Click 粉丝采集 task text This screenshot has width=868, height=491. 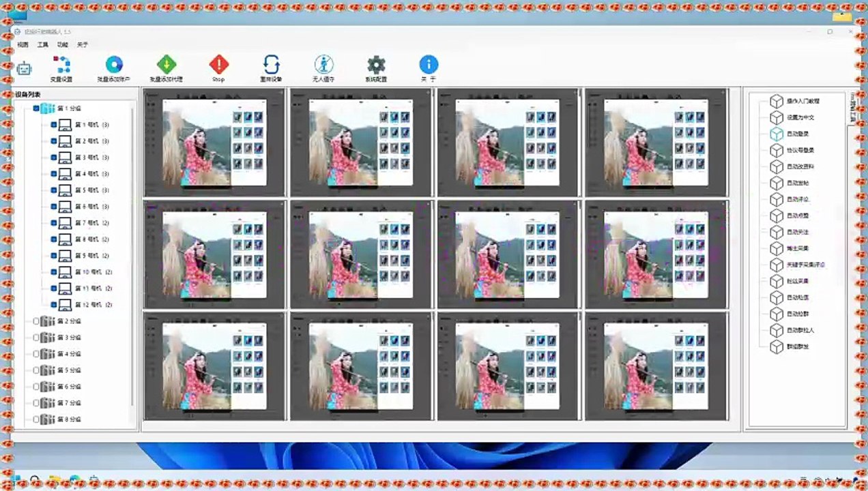coord(798,281)
